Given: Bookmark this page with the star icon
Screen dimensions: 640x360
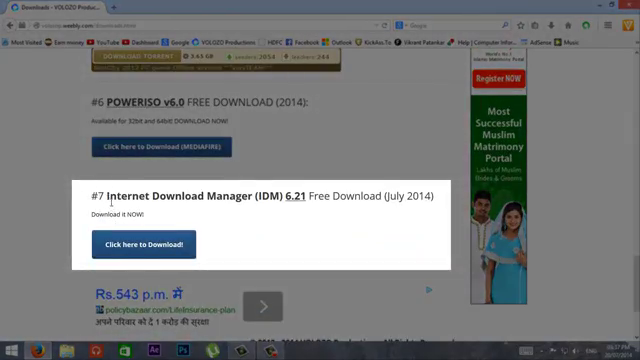Looking at the screenshot, I should (x=520, y=25).
